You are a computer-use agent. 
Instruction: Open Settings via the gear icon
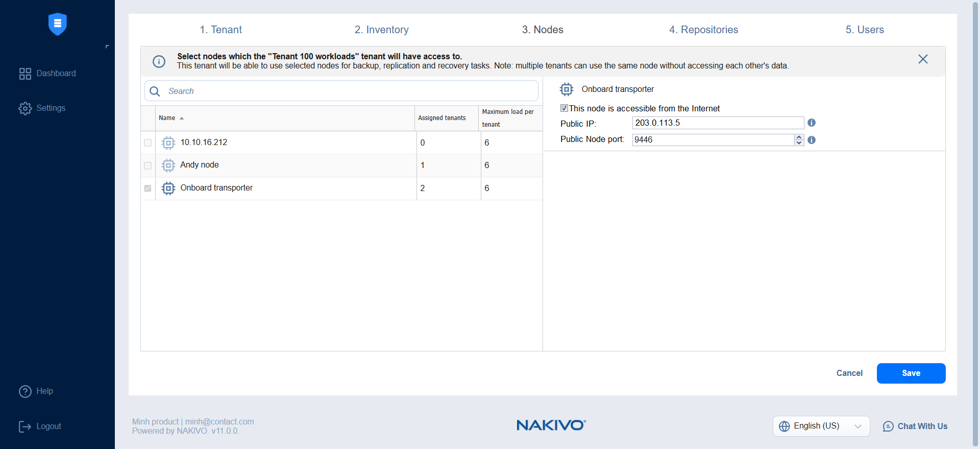25,108
